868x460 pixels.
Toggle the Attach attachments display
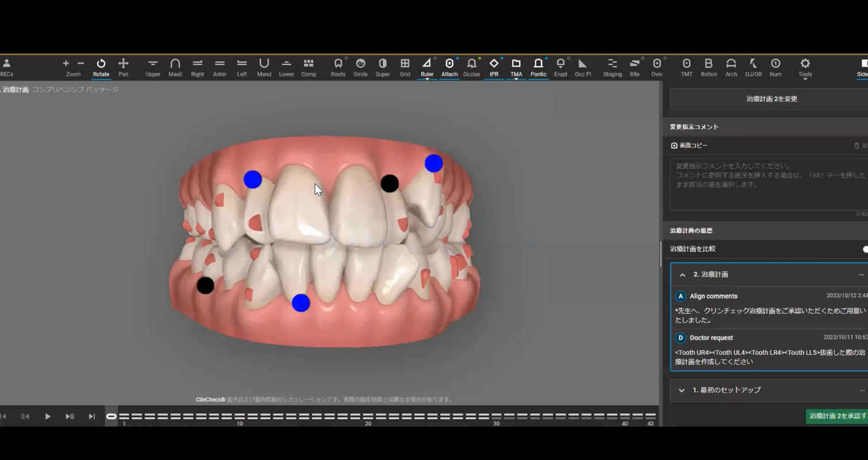(450, 67)
